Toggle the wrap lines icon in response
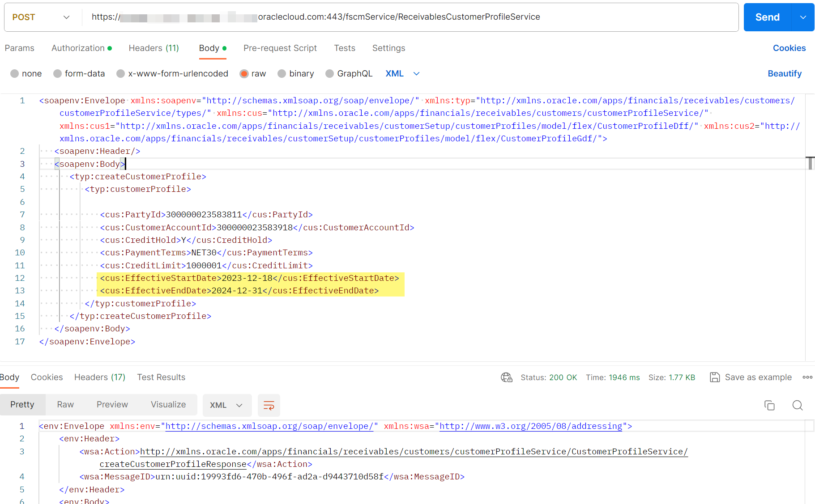 click(269, 405)
